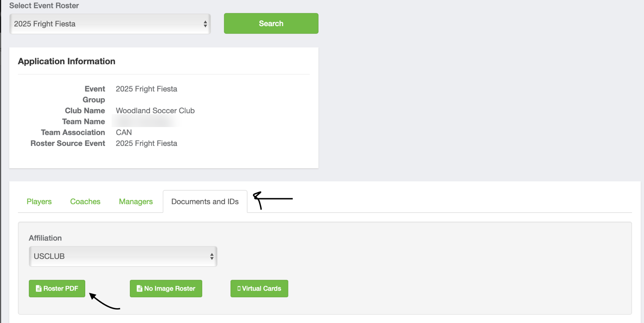The height and width of the screenshot is (323, 644).
Task: Click the Group label
Action: tap(94, 100)
